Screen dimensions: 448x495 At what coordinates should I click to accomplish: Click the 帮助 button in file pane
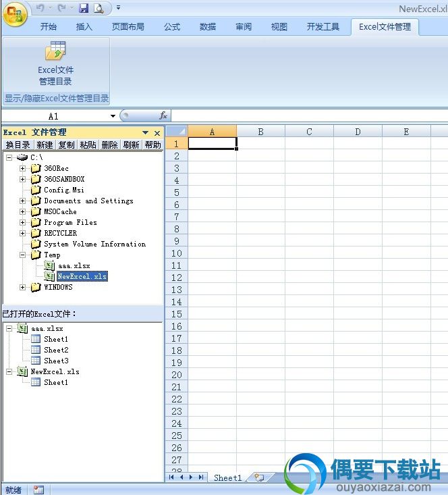pyautogui.click(x=153, y=145)
